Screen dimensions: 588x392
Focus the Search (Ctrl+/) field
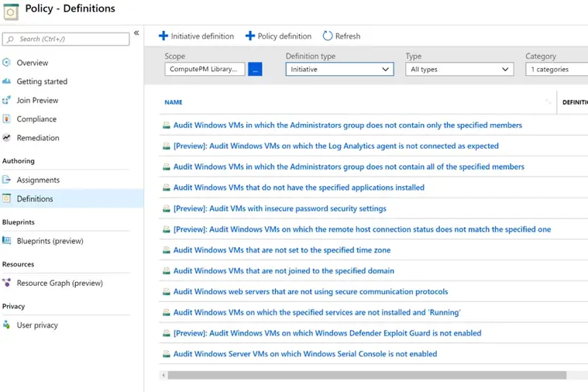click(66, 39)
